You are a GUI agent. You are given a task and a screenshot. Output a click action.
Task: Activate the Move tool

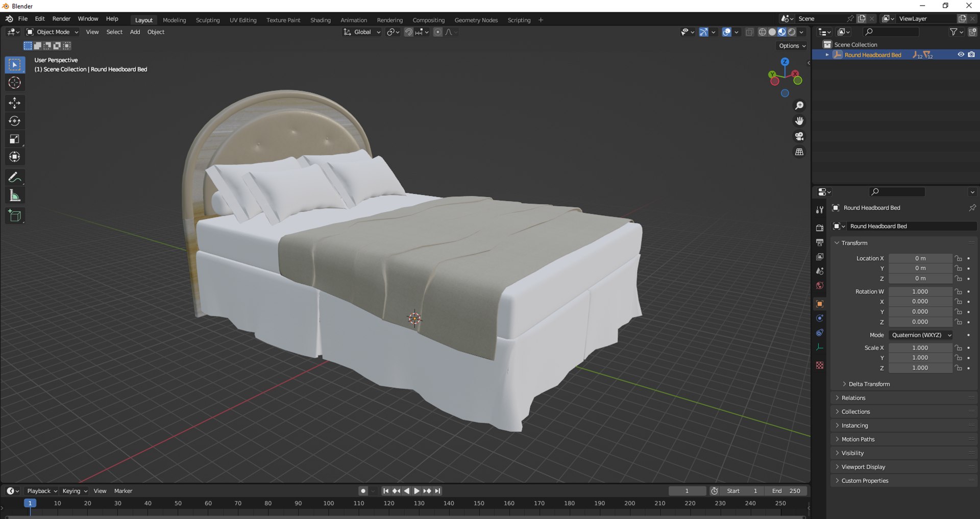coord(15,103)
